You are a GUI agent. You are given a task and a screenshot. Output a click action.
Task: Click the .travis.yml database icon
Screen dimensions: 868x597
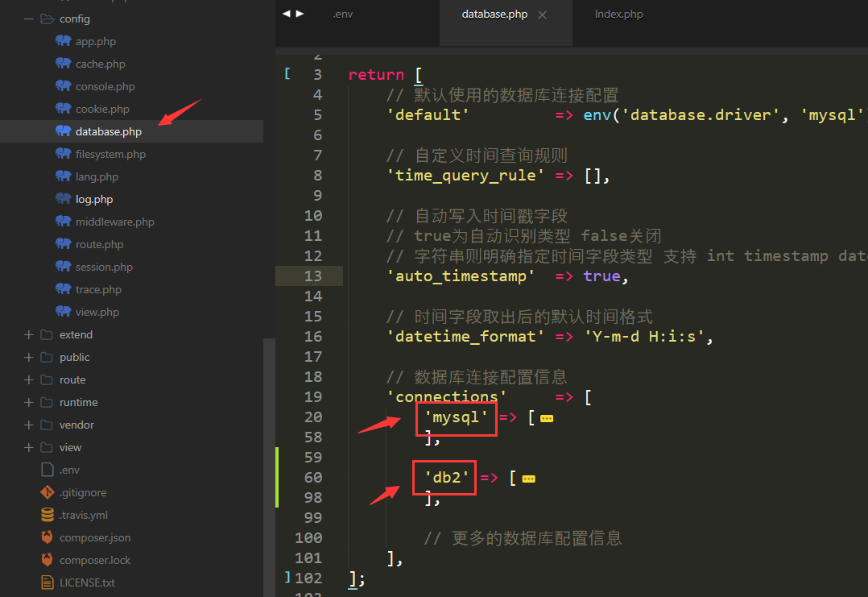(48, 515)
